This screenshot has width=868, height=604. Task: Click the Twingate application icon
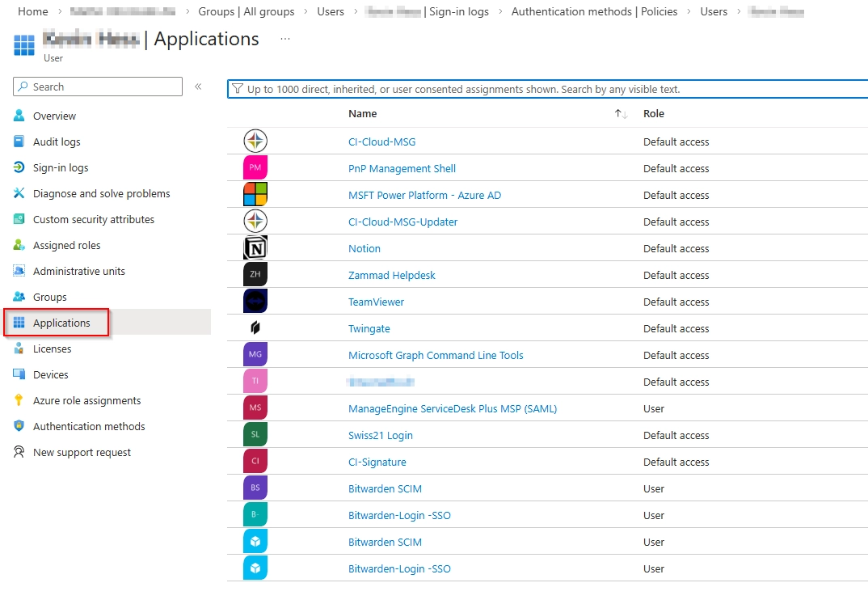point(254,327)
